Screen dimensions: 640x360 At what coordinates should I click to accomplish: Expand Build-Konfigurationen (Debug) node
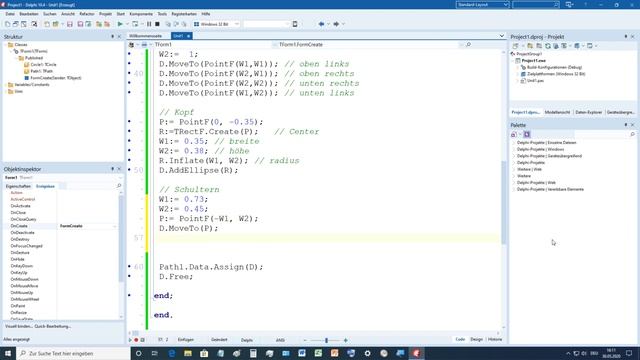pos(518,67)
